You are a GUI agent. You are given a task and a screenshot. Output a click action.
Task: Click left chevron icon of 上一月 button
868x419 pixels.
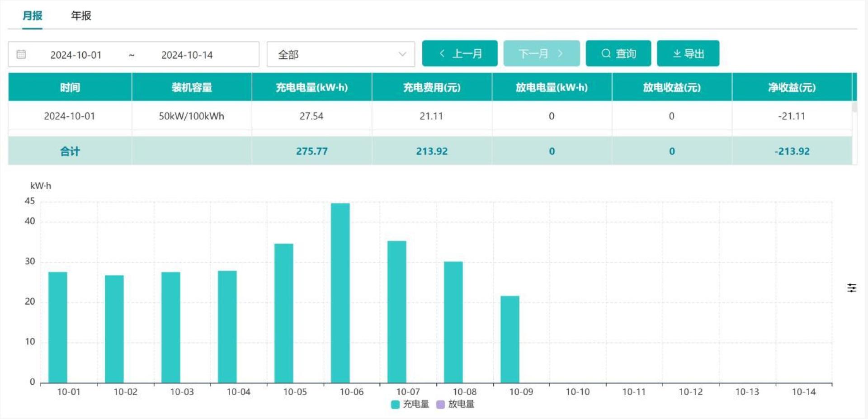click(x=442, y=54)
